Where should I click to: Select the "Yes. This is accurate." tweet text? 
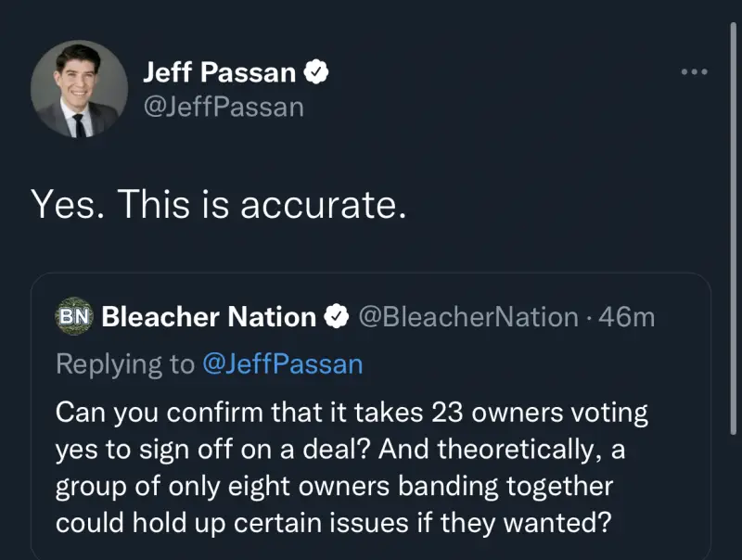[x=218, y=204]
